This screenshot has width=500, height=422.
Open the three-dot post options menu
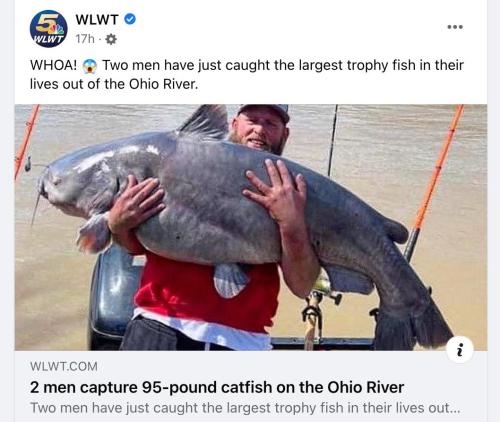coord(455,27)
